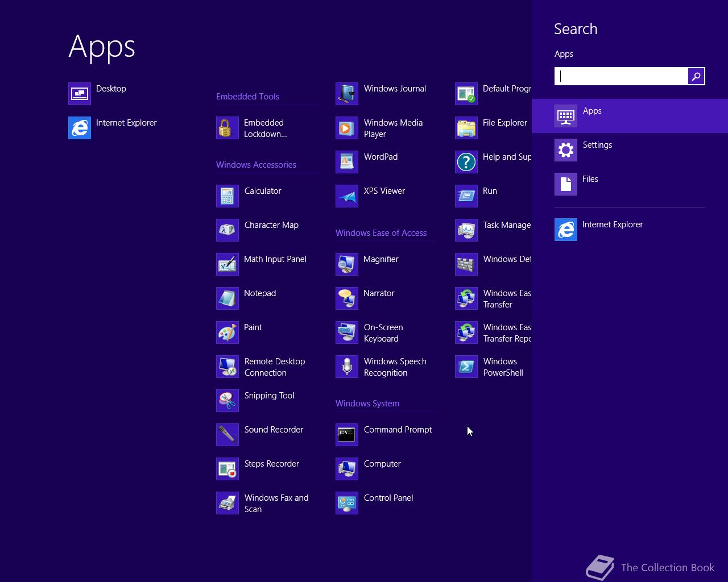Open the Paint palette icon
Screen dimensions: 728x582
coord(227,332)
